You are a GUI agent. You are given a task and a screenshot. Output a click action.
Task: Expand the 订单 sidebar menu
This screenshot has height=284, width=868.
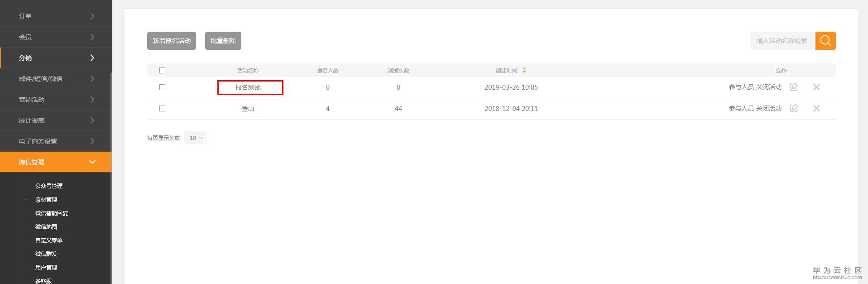click(56, 16)
